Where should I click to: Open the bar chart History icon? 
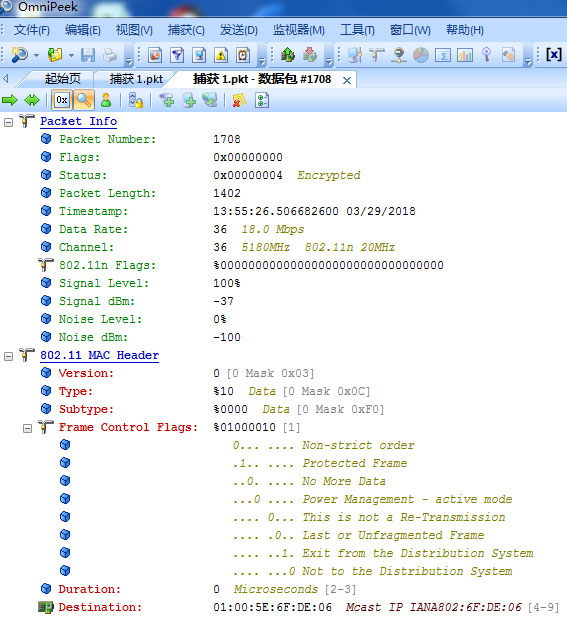465,55
